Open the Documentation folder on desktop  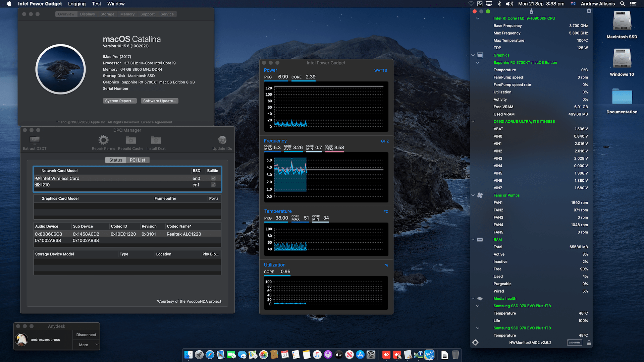pos(622,97)
